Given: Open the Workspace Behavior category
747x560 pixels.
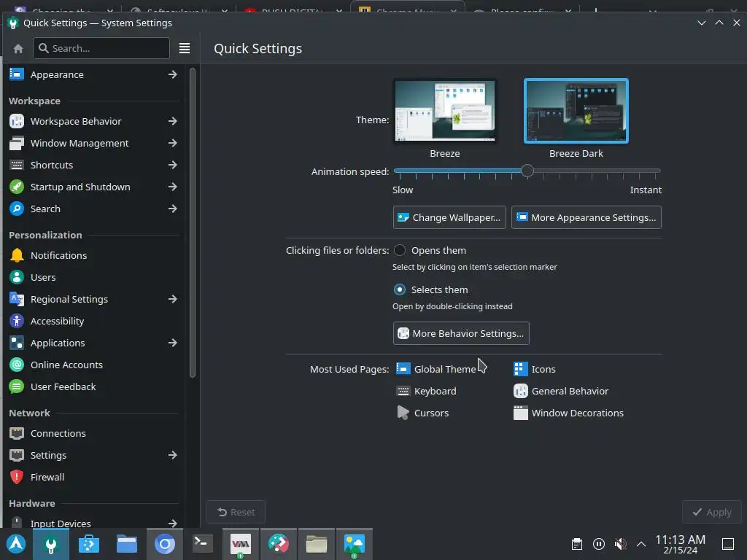Looking at the screenshot, I should click(x=93, y=122).
